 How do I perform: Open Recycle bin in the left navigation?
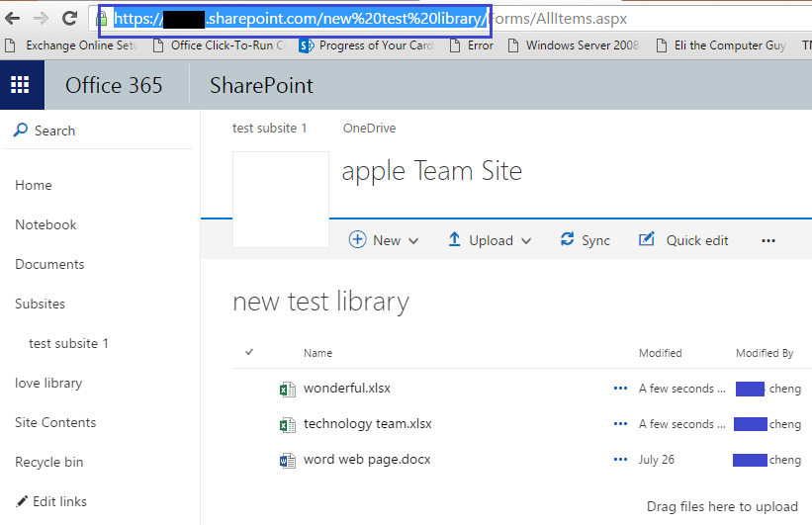tap(49, 462)
